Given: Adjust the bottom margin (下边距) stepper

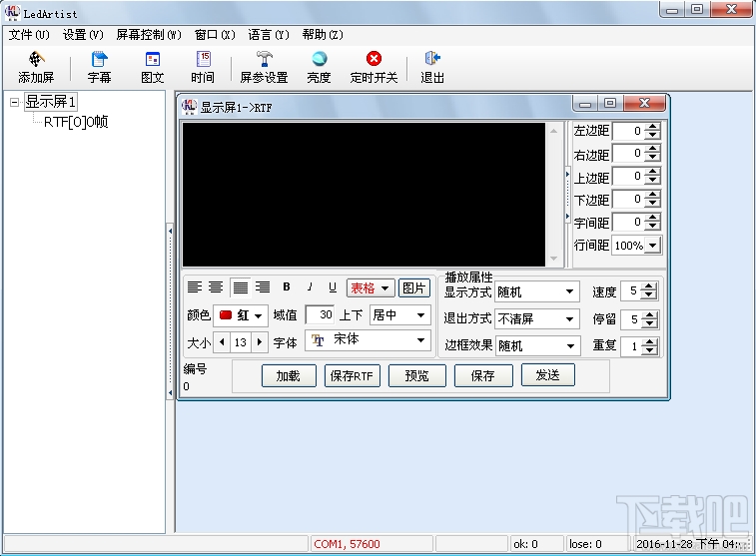Looking at the screenshot, I should (x=652, y=199).
